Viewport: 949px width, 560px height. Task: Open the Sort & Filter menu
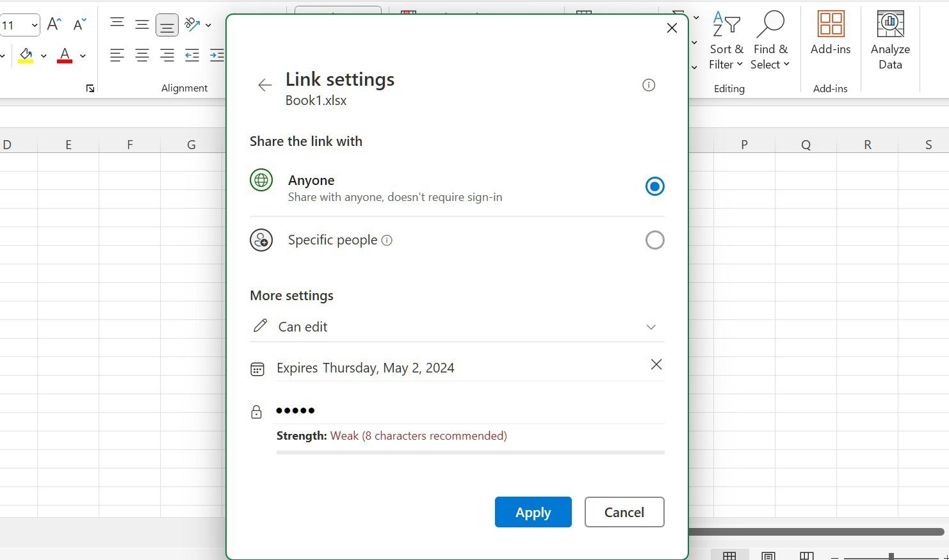click(x=726, y=41)
